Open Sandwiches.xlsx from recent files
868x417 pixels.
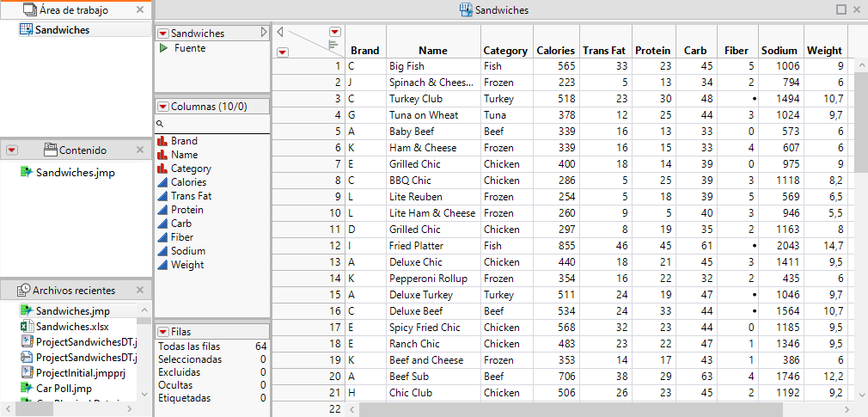[72, 326]
